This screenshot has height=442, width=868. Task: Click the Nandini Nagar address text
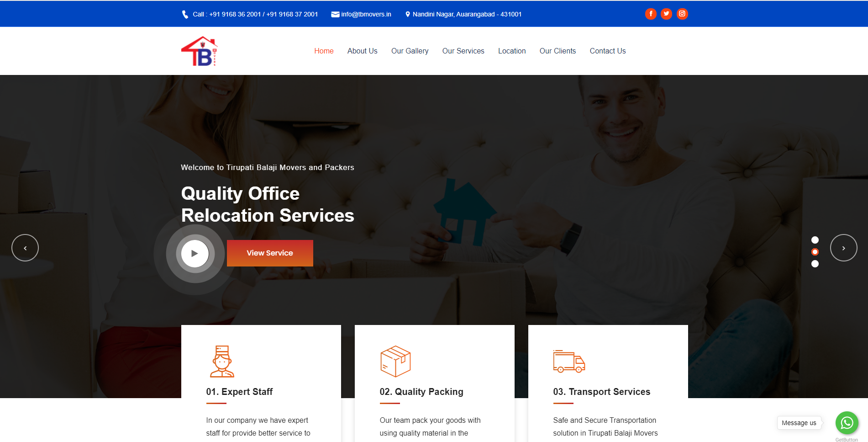pyautogui.click(x=467, y=14)
